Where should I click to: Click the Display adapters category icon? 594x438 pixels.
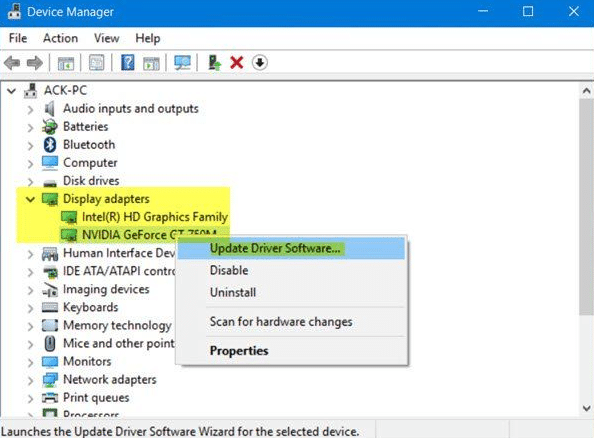click(x=50, y=199)
